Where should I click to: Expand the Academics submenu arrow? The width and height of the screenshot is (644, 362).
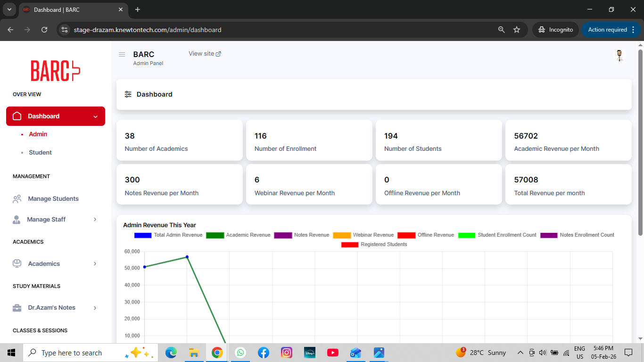(x=95, y=264)
